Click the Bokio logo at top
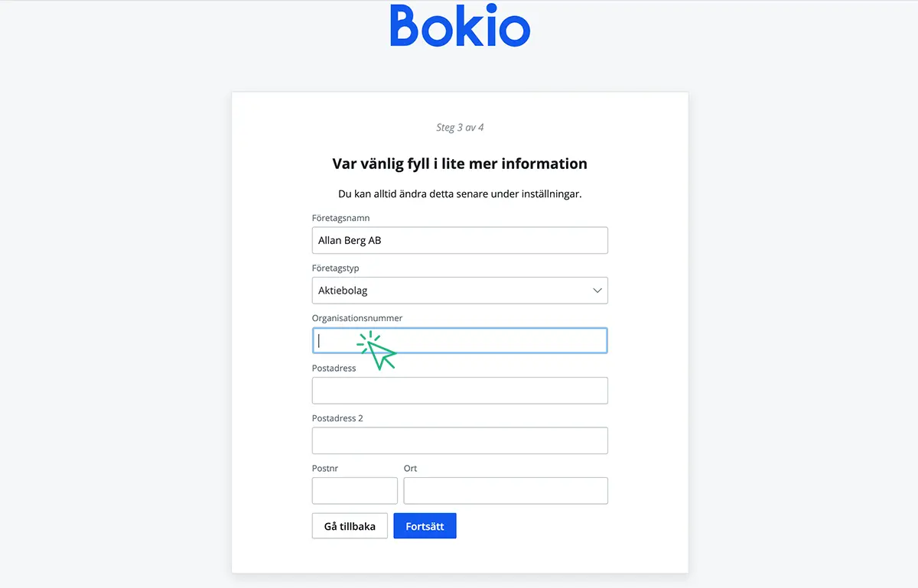918x588 pixels. (x=460, y=26)
